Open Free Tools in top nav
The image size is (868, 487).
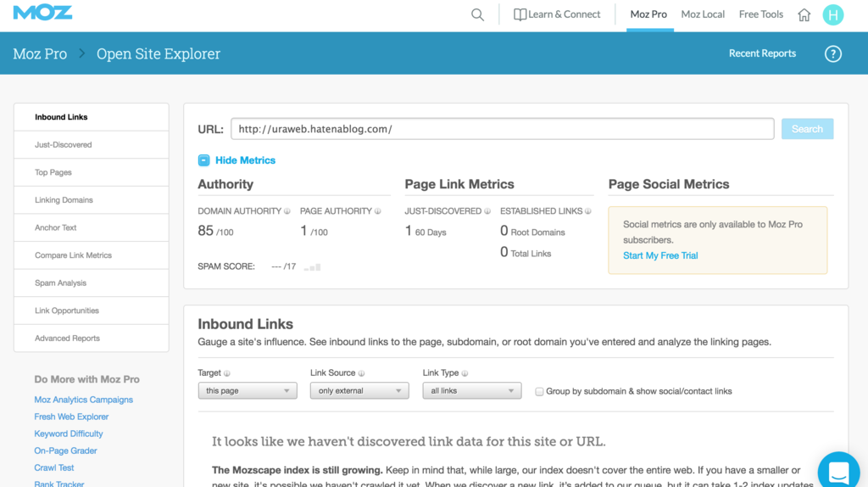[x=760, y=14]
